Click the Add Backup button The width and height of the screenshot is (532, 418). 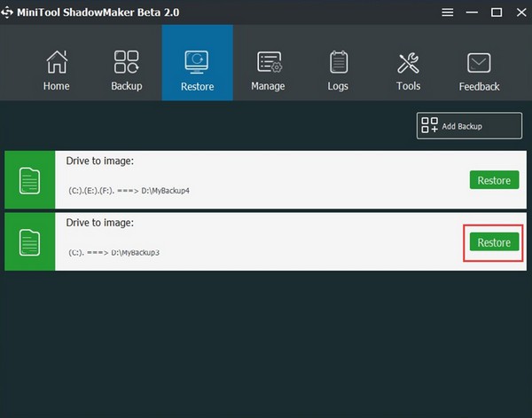(x=469, y=126)
